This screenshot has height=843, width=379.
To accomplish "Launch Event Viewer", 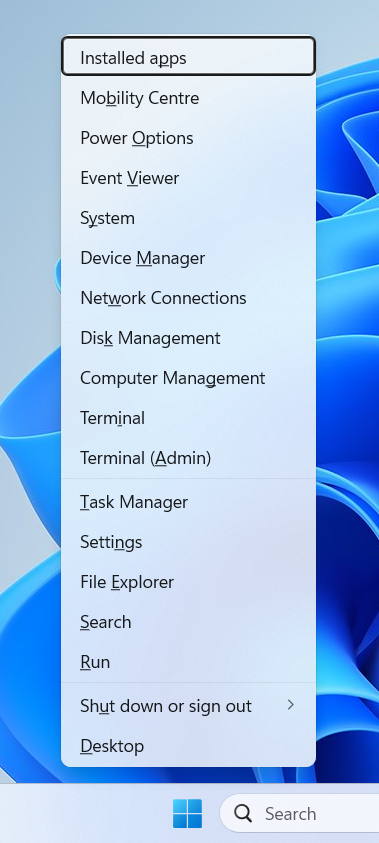I will tap(188, 178).
